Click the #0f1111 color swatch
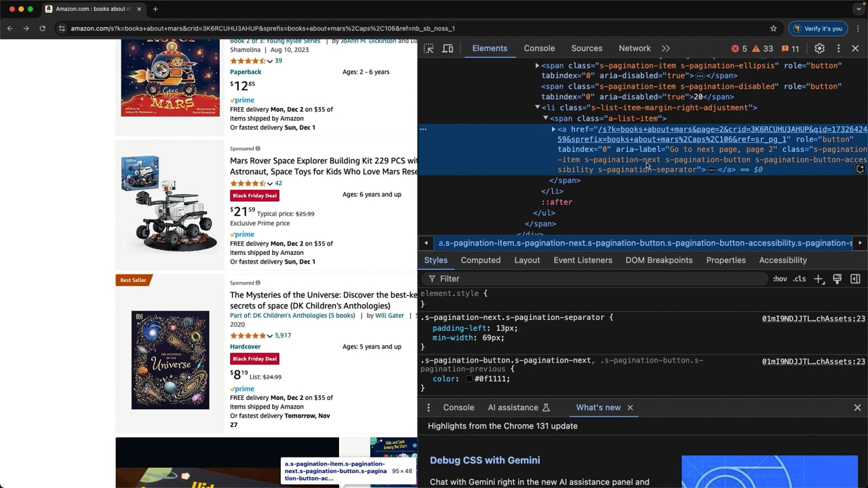The image size is (868, 488). [x=469, y=379]
